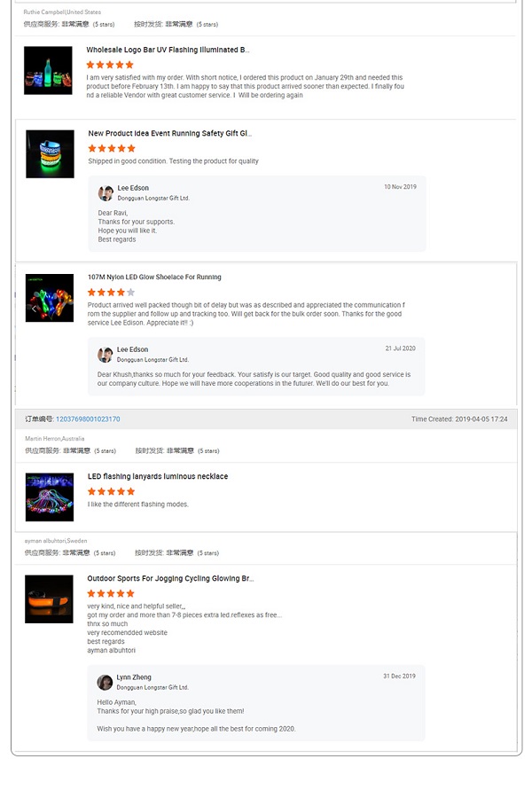Open the LED Glow Shoelace product image
This screenshot has width=532, height=798.
click(50, 298)
